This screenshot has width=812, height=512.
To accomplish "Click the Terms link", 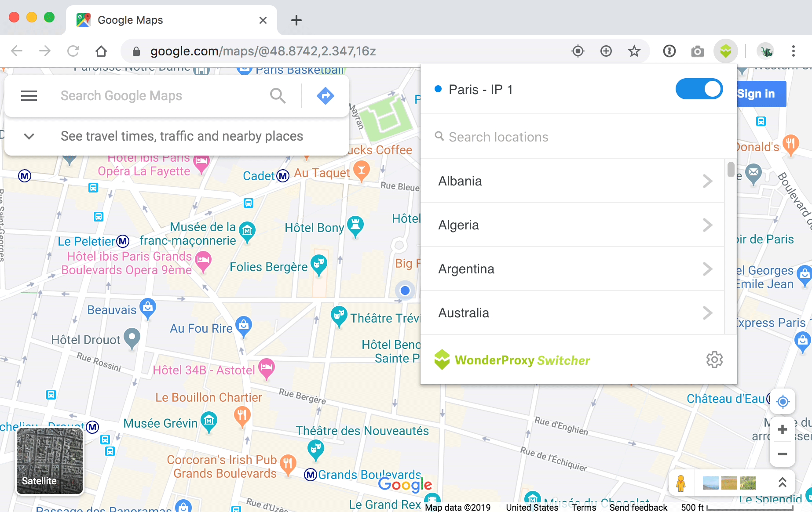I will click(x=584, y=507).
